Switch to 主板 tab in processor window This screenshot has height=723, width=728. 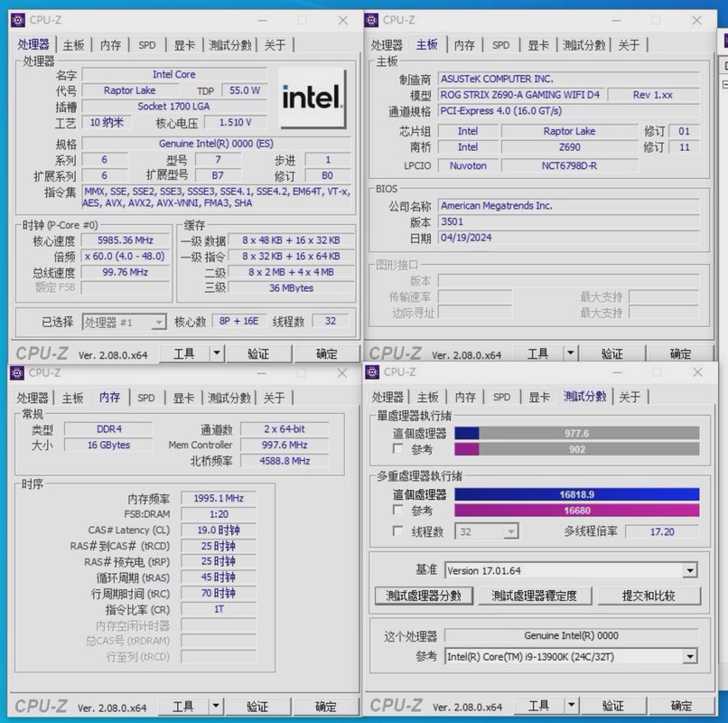point(73,45)
